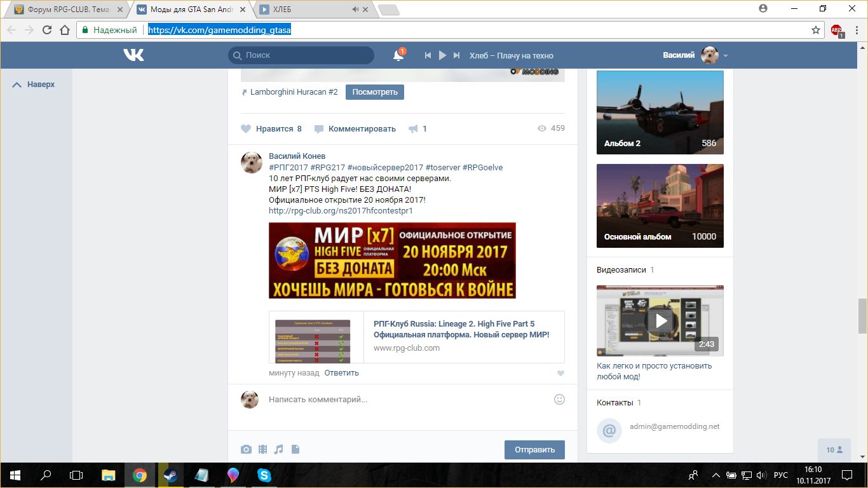Show hidden tray icons chevron

tap(715, 475)
